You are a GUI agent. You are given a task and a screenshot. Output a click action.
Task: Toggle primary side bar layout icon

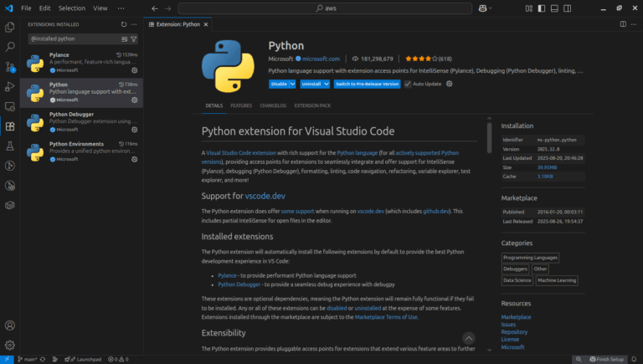coord(542,8)
